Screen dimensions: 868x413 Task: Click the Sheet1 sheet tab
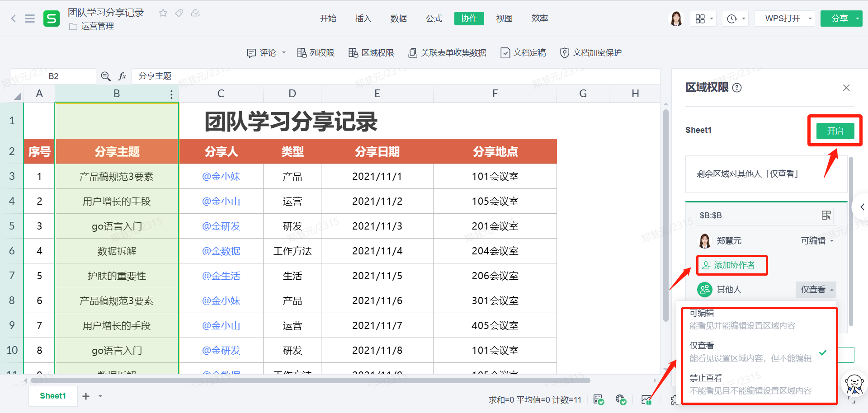[53, 396]
